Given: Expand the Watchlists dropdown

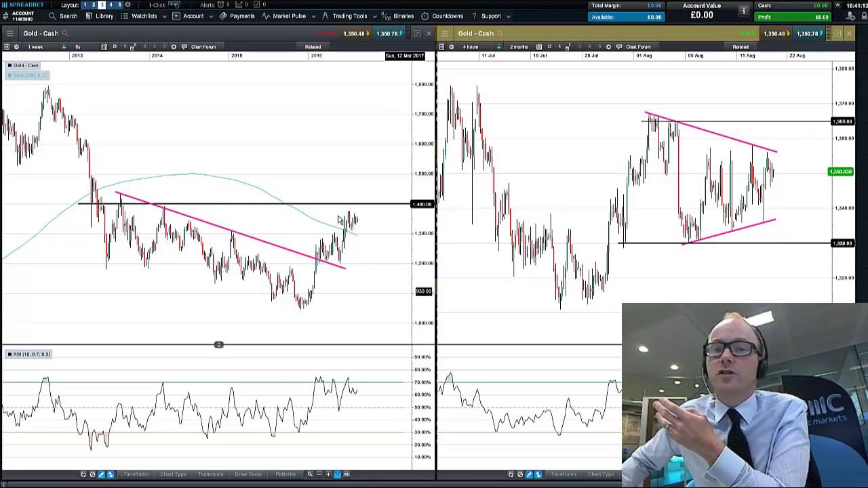Looking at the screenshot, I should tap(144, 16).
